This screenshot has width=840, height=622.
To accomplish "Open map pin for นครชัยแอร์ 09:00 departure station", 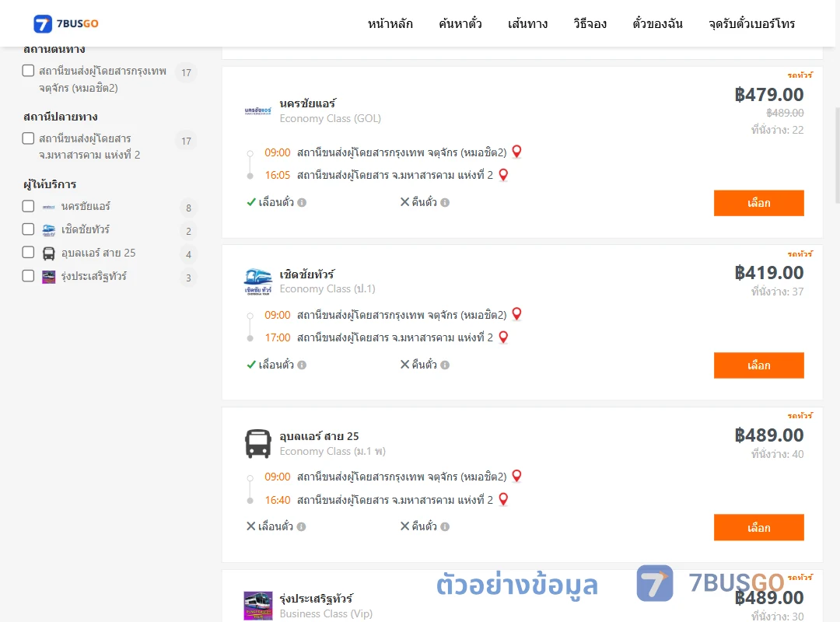I will [517, 152].
